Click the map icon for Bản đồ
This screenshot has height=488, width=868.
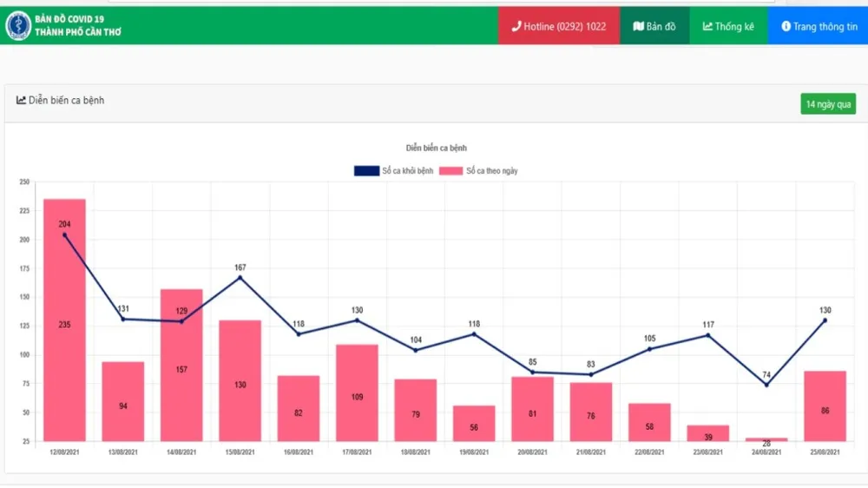(x=638, y=26)
